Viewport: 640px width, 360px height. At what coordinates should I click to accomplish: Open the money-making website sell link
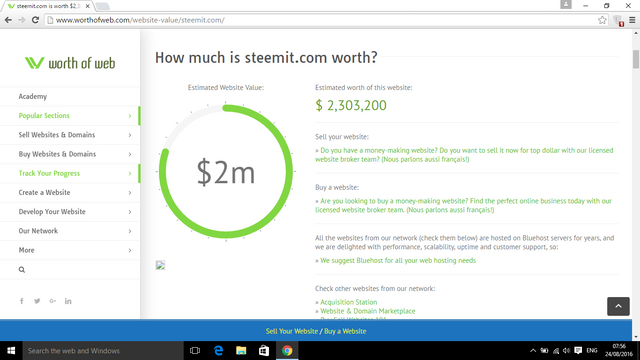pyautogui.click(x=464, y=155)
